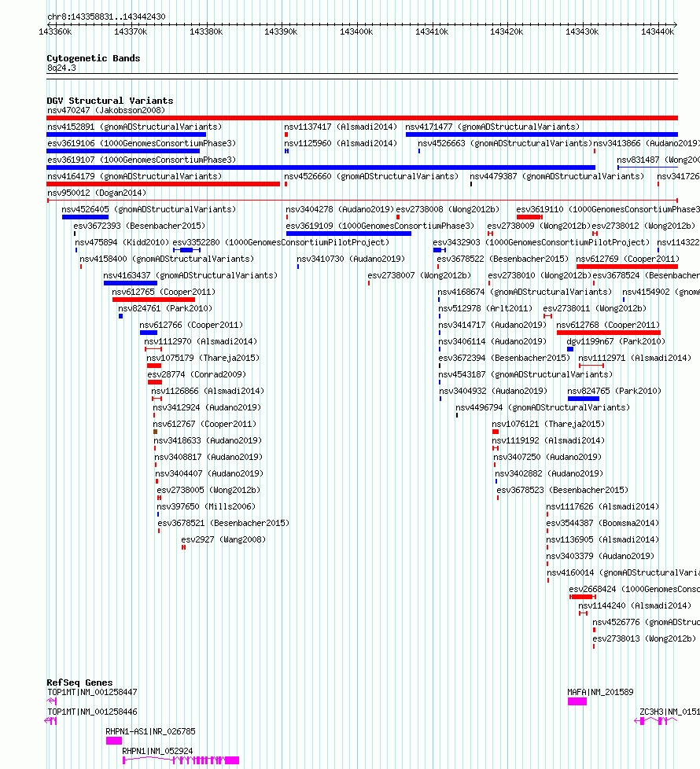
Task: Select nsv1117626 (Alsmadi2014) variant
Action: tap(603, 506)
